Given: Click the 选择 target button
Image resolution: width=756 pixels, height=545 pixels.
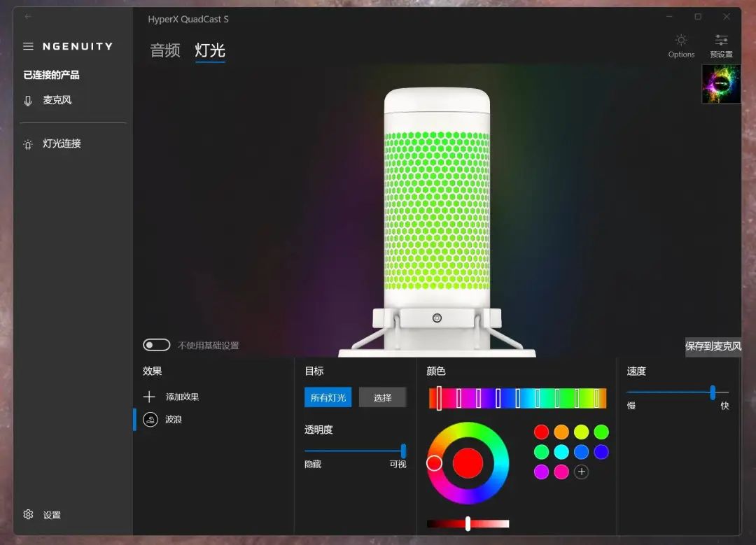Looking at the screenshot, I should click(382, 397).
